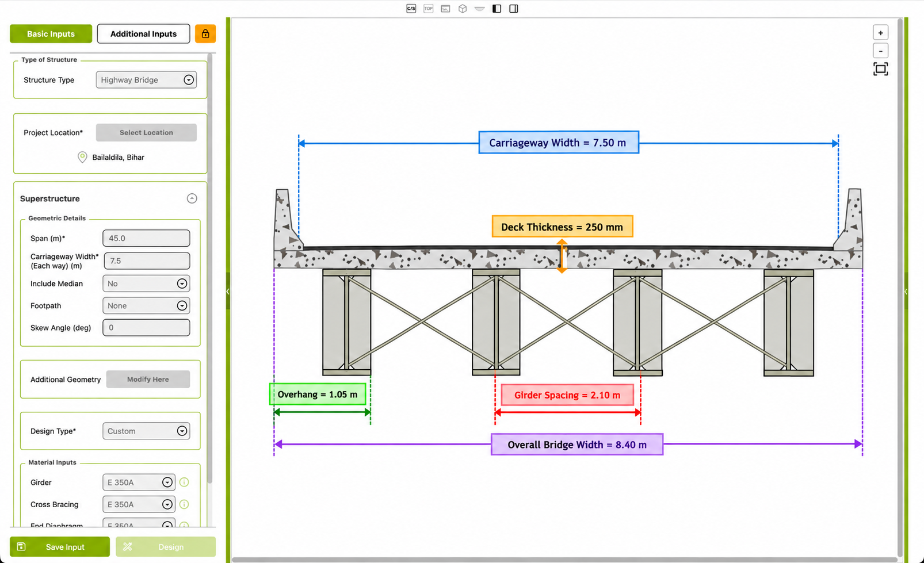Click Modify Here for Additional Geometry
924x563 pixels.
148,380
